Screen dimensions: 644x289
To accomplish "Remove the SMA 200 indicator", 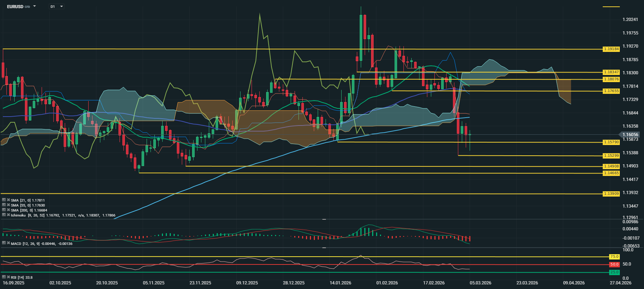I will coord(9,210).
